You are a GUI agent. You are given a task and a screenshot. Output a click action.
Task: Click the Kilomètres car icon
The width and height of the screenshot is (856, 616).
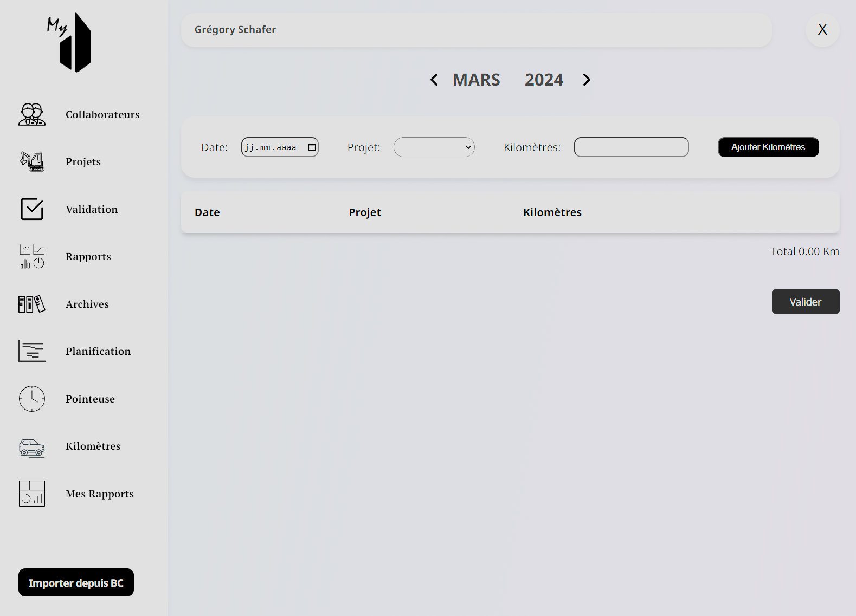point(32,448)
